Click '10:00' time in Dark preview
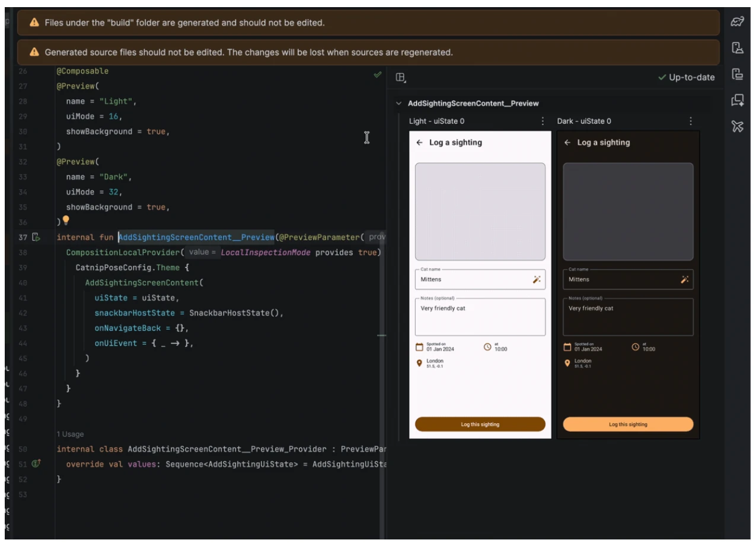 pyautogui.click(x=649, y=350)
